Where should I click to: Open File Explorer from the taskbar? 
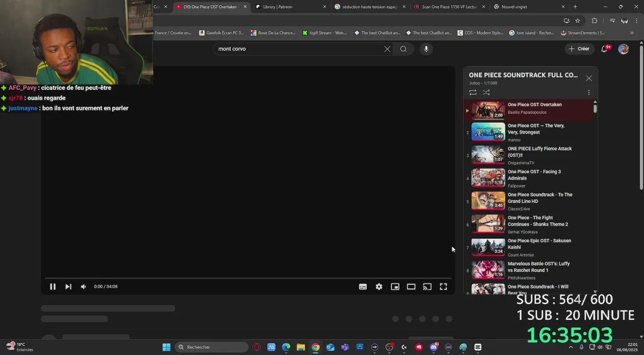[x=301, y=347]
